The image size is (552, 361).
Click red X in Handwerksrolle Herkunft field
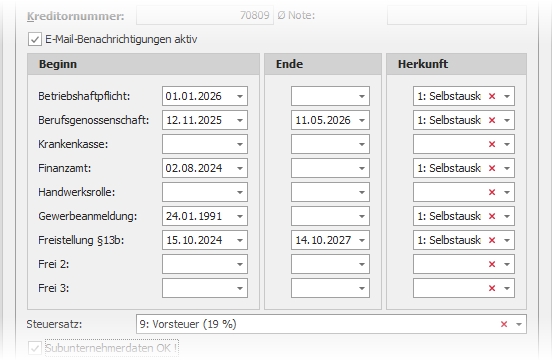pos(492,192)
